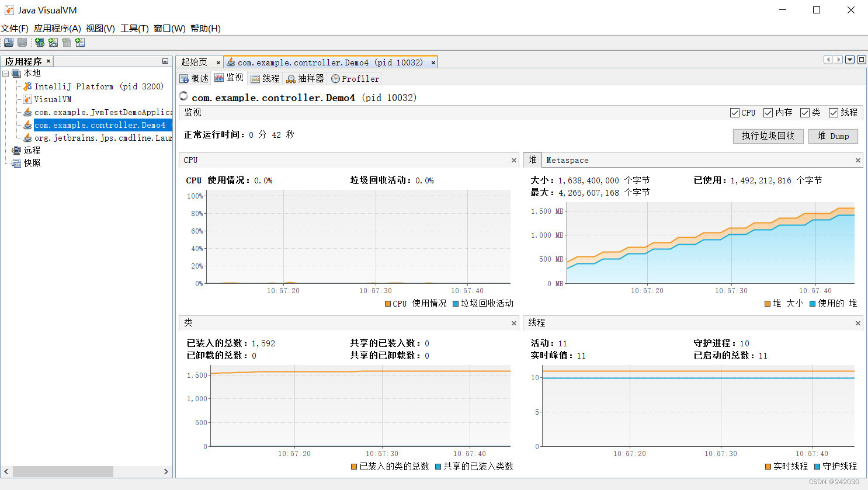Click the 执行垃圾回收 button

pos(768,136)
